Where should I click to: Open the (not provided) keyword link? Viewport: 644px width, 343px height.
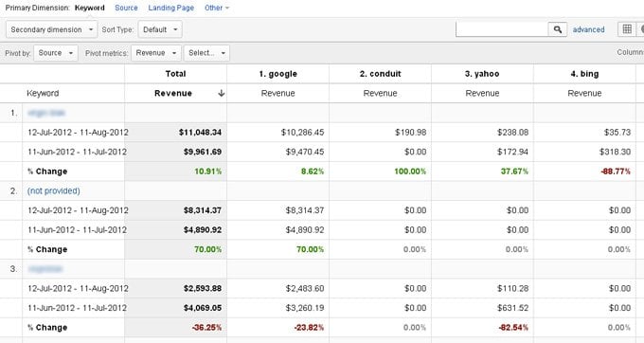click(x=54, y=191)
